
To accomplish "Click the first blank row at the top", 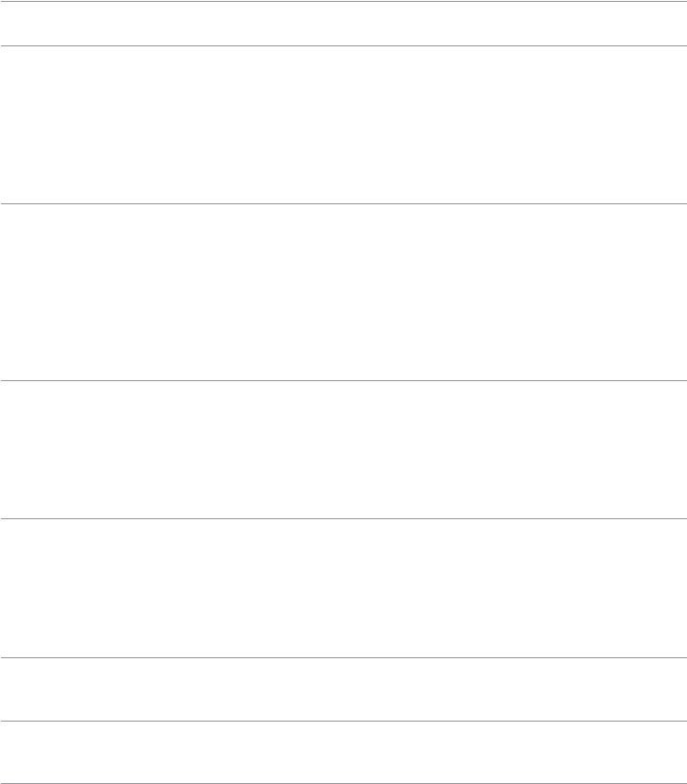I will (343, 24).
